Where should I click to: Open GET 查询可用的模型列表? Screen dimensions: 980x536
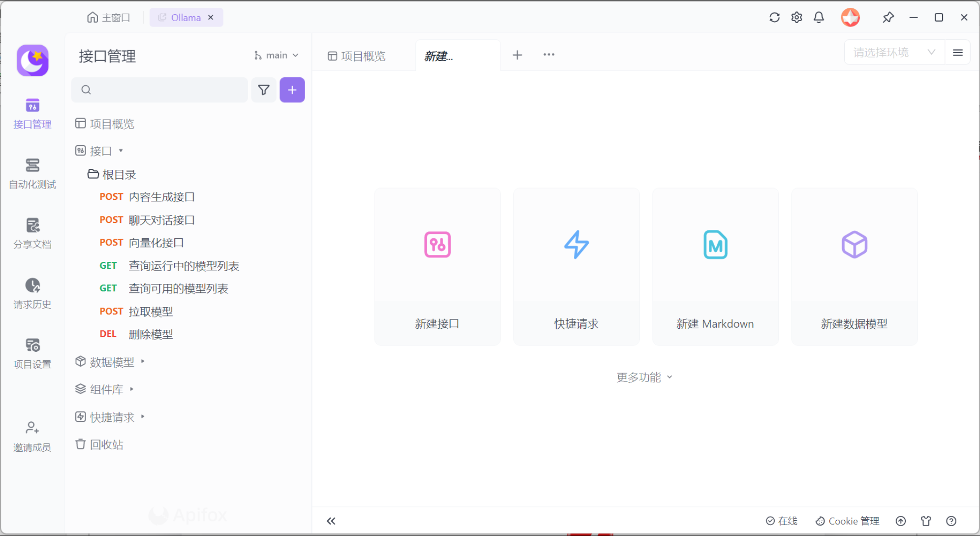click(164, 288)
